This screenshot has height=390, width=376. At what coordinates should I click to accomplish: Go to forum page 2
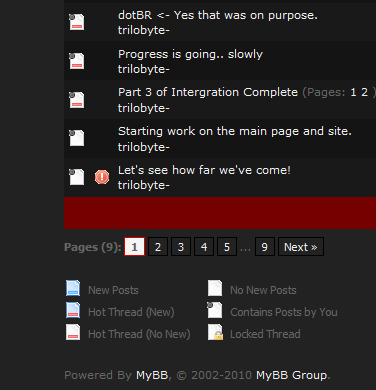click(158, 247)
